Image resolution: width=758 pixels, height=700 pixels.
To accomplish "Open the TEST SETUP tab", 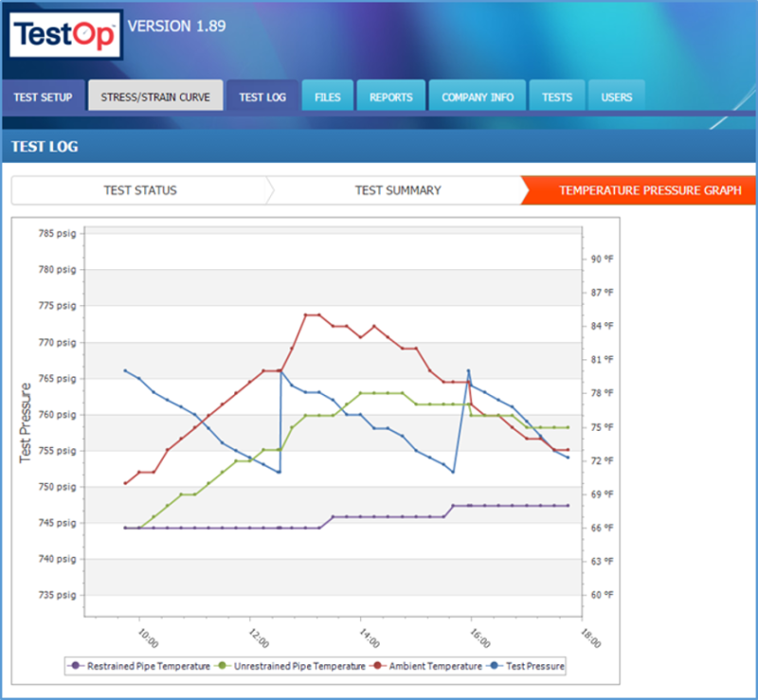I will point(43,98).
